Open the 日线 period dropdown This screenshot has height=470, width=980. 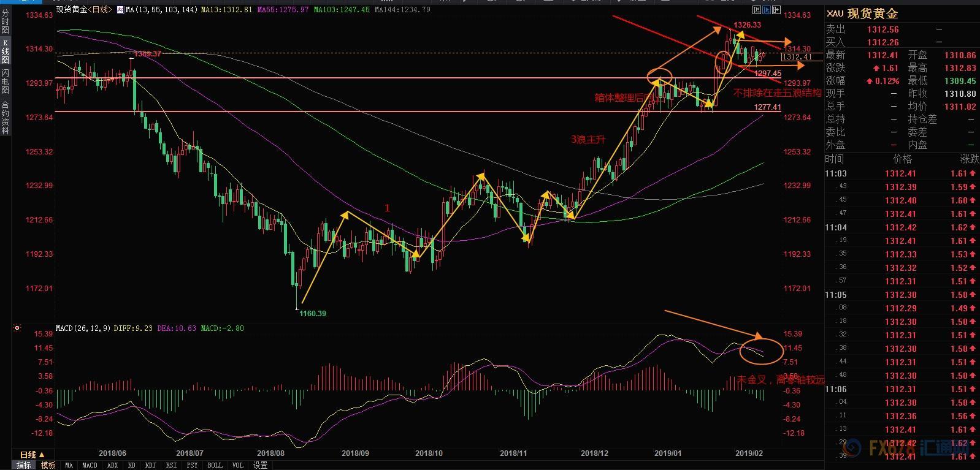coord(32,455)
